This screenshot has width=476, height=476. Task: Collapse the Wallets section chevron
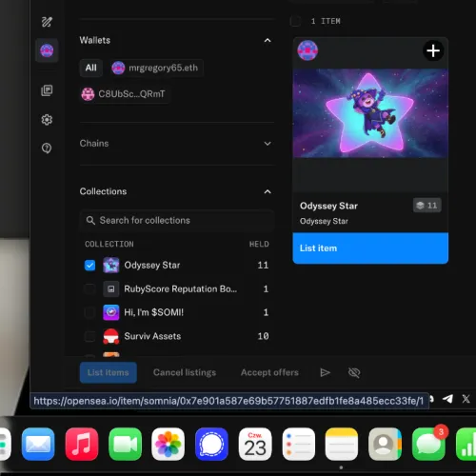268,40
